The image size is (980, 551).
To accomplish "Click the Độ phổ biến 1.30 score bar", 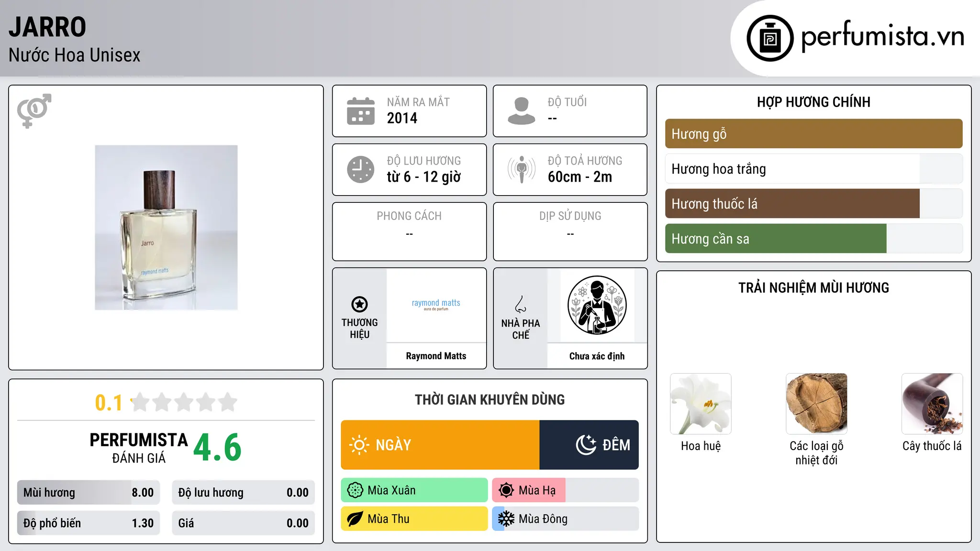I will 89,523.
